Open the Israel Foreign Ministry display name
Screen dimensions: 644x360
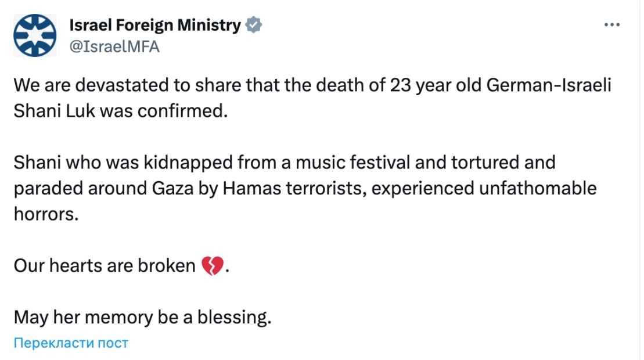tap(155, 25)
